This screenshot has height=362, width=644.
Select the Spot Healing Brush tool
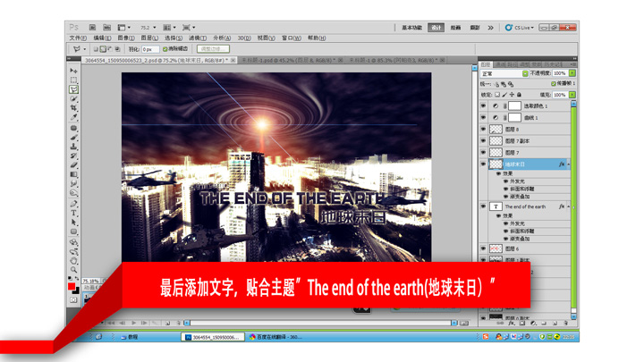click(x=73, y=128)
